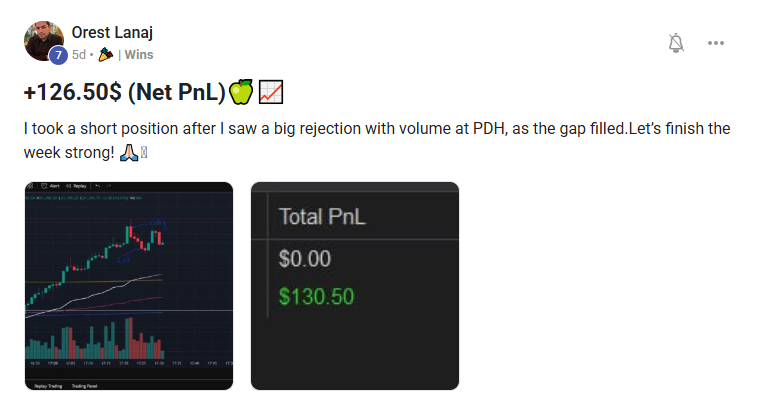Screen dimensions: 757x401
Task: Click the green $130.50 PnL value
Action: click(x=316, y=296)
